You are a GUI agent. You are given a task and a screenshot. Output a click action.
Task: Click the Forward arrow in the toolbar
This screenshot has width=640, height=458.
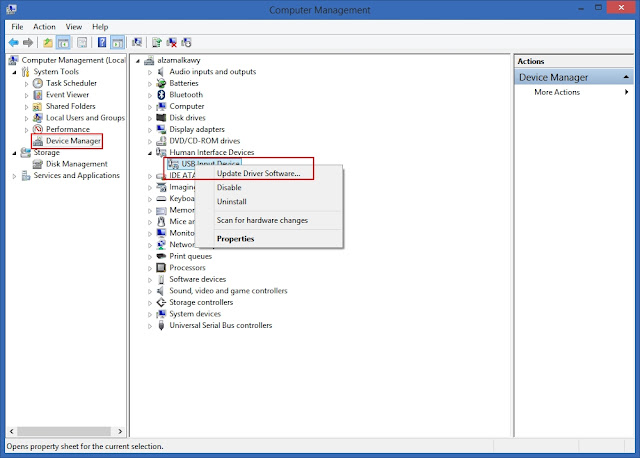pyautogui.click(x=28, y=42)
